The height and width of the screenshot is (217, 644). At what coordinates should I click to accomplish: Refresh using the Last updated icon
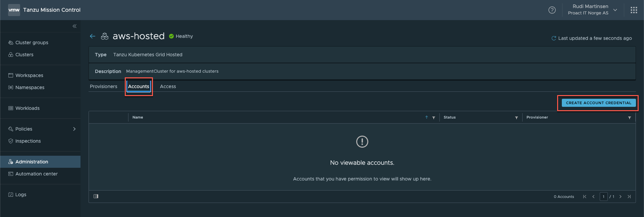[x=554, y=38]
